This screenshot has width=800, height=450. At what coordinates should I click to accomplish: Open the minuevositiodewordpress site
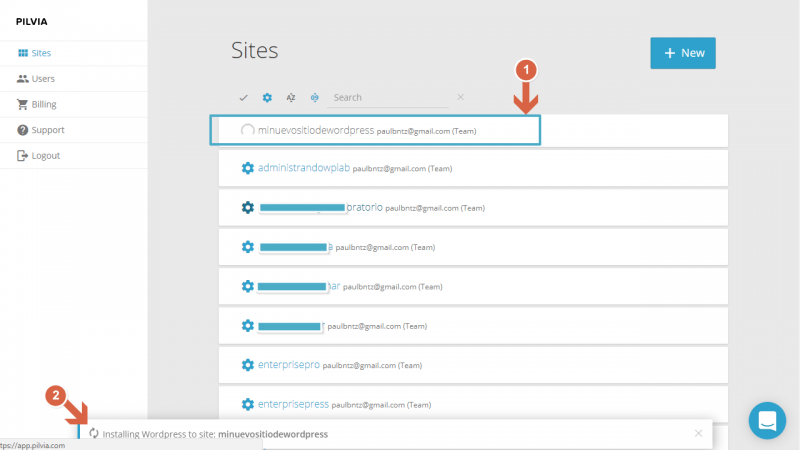point(316,131)
